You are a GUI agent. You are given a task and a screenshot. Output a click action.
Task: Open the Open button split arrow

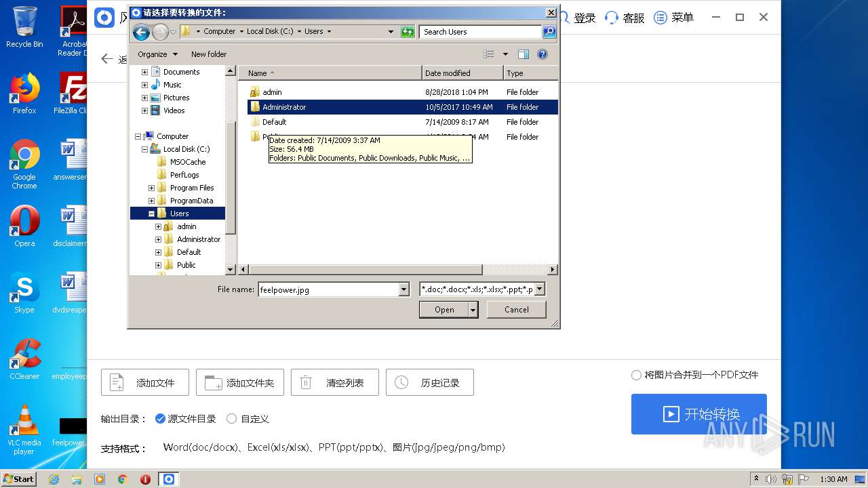coord(473,310)
